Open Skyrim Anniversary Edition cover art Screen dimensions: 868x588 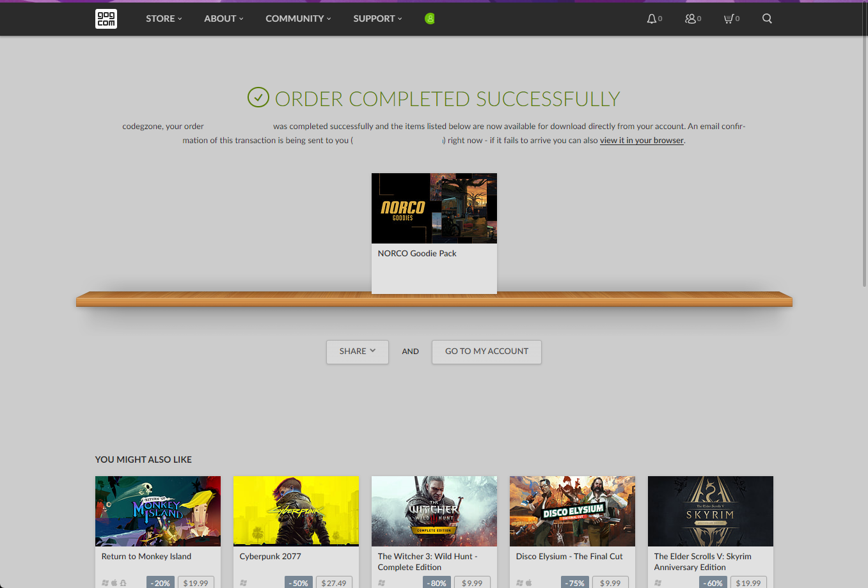711,511
